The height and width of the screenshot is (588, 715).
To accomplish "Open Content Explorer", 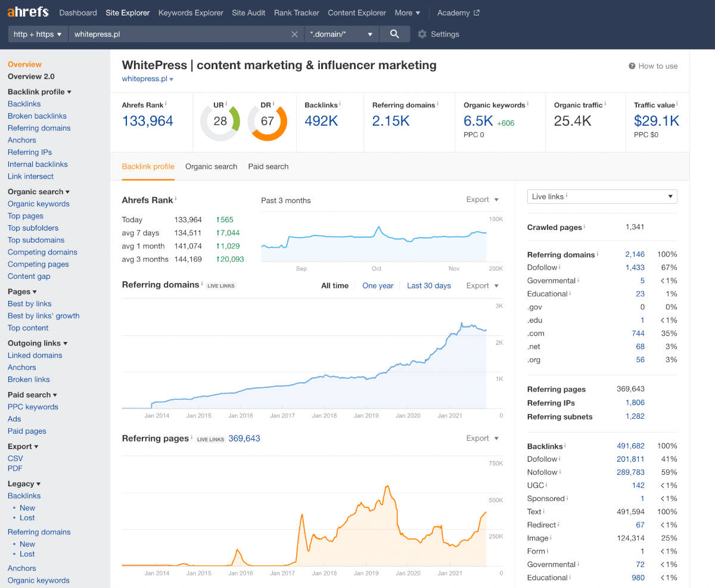I will click(x=357, y=13).
